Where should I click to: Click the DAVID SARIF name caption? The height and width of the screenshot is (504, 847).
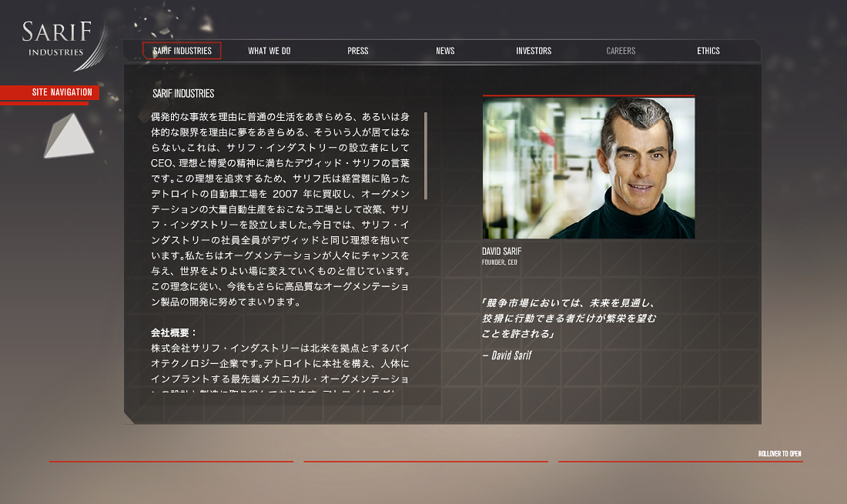(x=501, y=252)
